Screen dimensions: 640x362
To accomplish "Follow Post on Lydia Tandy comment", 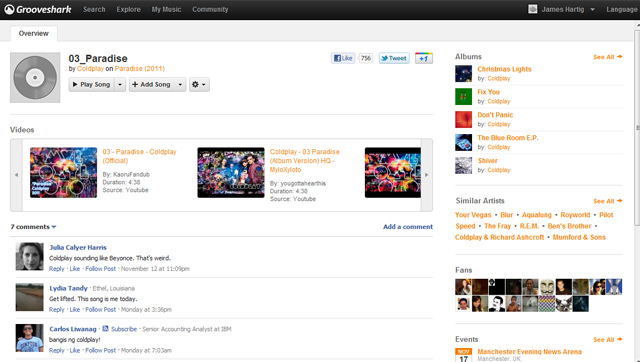I will [x=100, y=309].
